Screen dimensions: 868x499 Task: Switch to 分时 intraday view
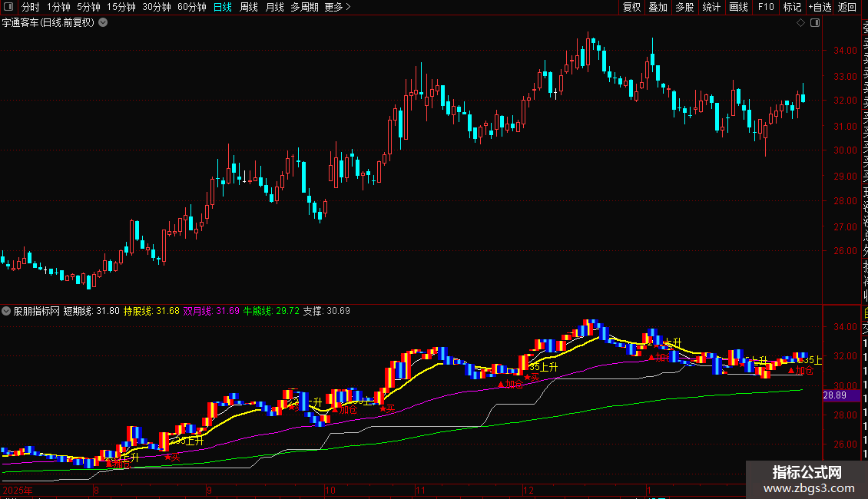pyautogui.click(x=30, y=7)
